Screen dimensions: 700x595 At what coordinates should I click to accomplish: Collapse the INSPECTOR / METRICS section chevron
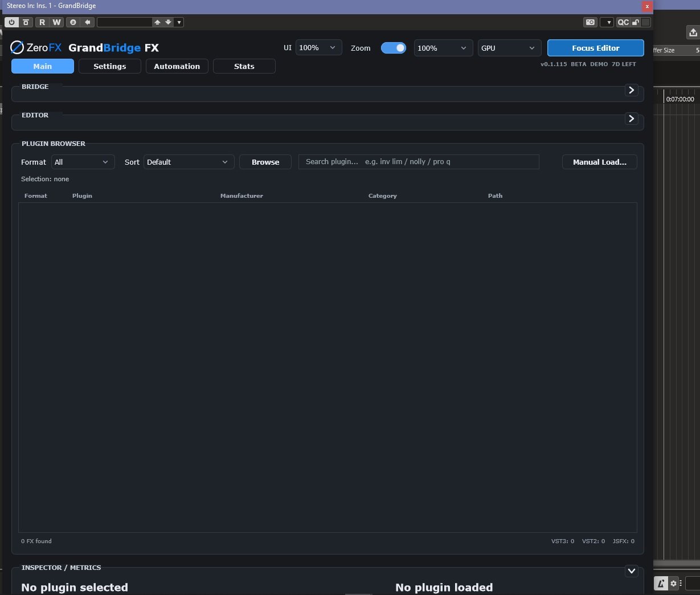coord(631,571)
